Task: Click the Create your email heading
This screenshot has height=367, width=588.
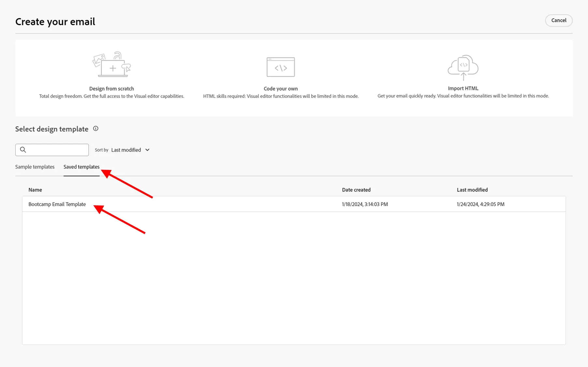Action: [x=55, y=22]
